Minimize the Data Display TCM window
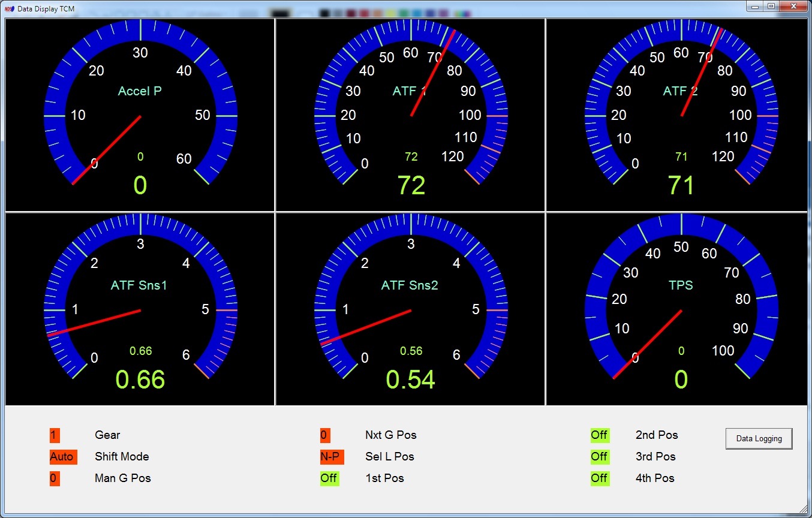Image resolution: width=812 pixels, height=518 pixels. pos(755,6)
